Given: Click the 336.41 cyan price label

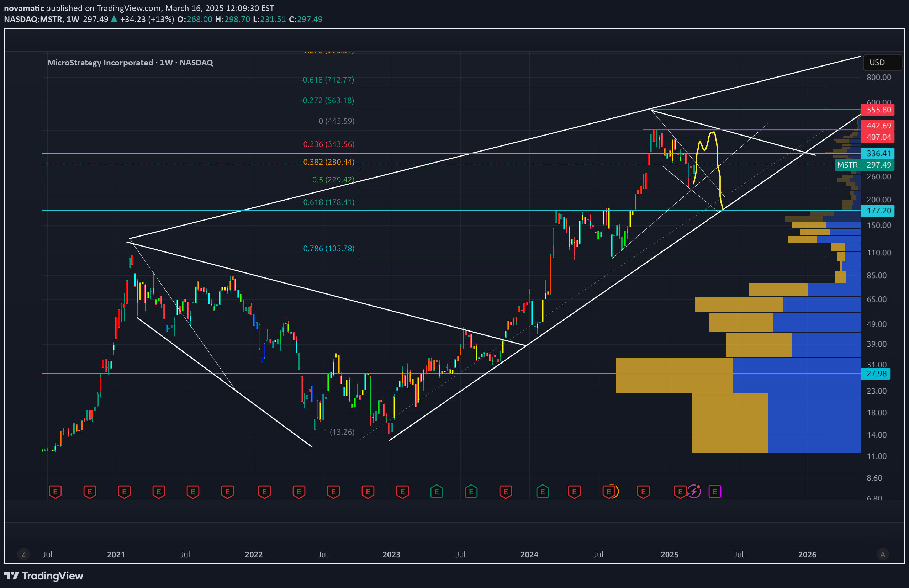Looking at the screenshot, I should point(878,153).
